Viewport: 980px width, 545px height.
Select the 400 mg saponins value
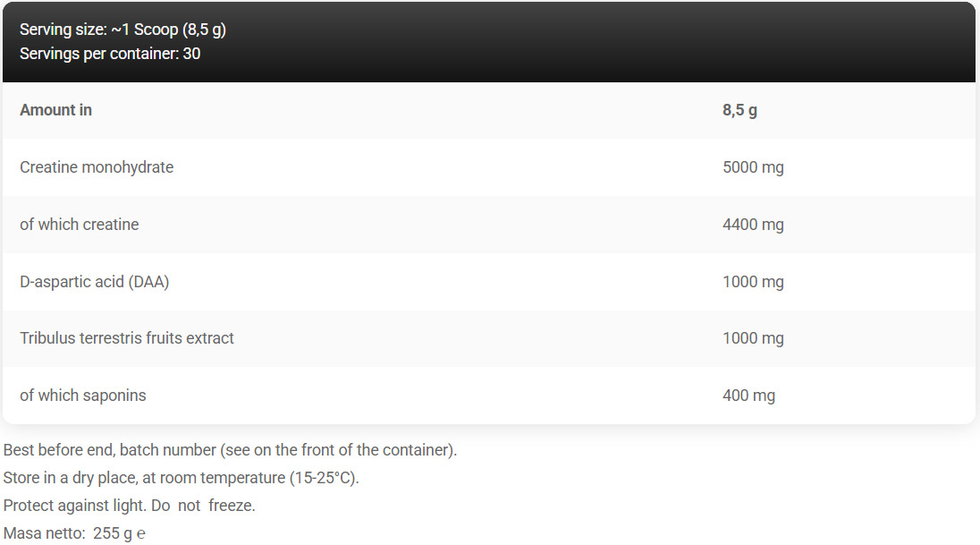click(x=748, y=396)
